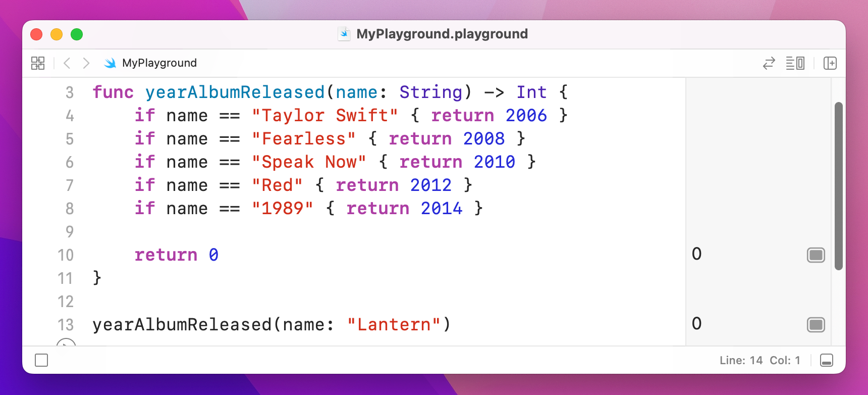Click the Swift file icon in breadcrumb
The image size is (868, 395).
[110, 63]
